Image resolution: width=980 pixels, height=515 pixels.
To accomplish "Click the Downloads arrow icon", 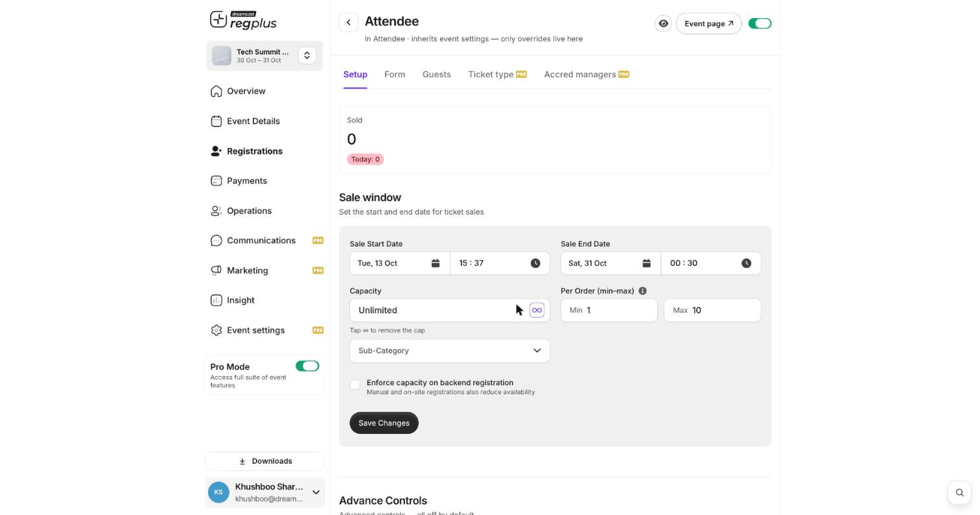I will [x=242, y=461].
